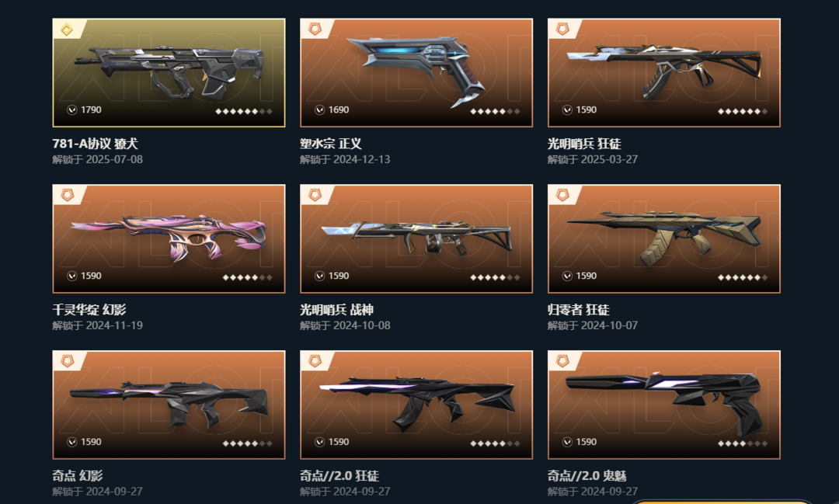This screenshot has width=839, height=504.
Task: Select the 光明哨兵 狂徒 rifle thumbnail
Action: coord(664,73)
